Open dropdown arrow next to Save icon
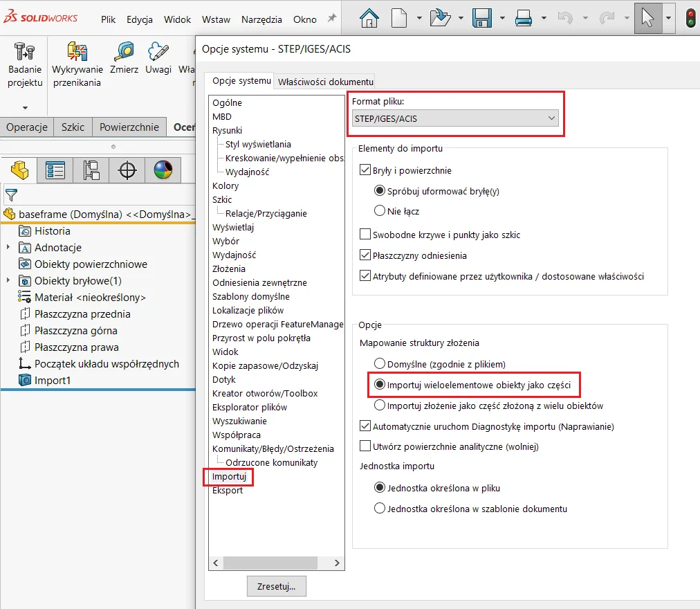This screenshot has height=609, width=700. [x=502, y=18]
